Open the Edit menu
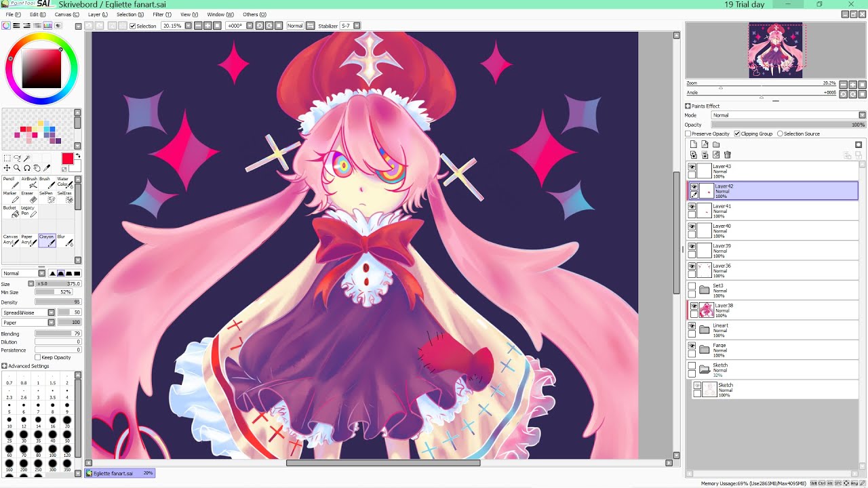This screenshot has width=868, height=488. 38,14
